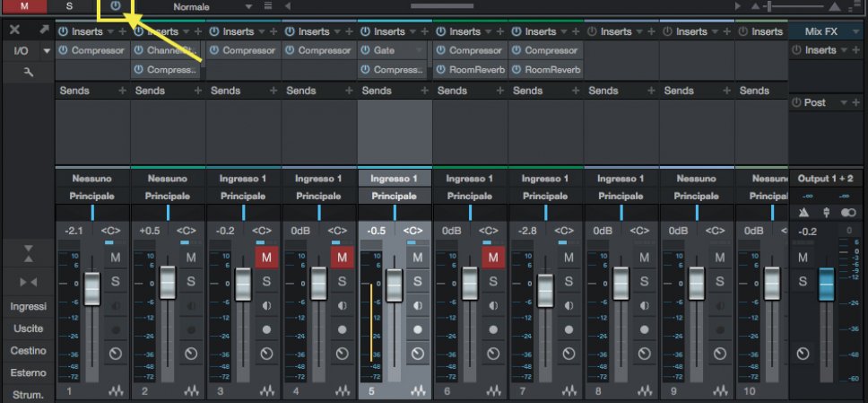
Task: Open the editor icon at bottom of channel 3
Action: (x=267, y=390)
